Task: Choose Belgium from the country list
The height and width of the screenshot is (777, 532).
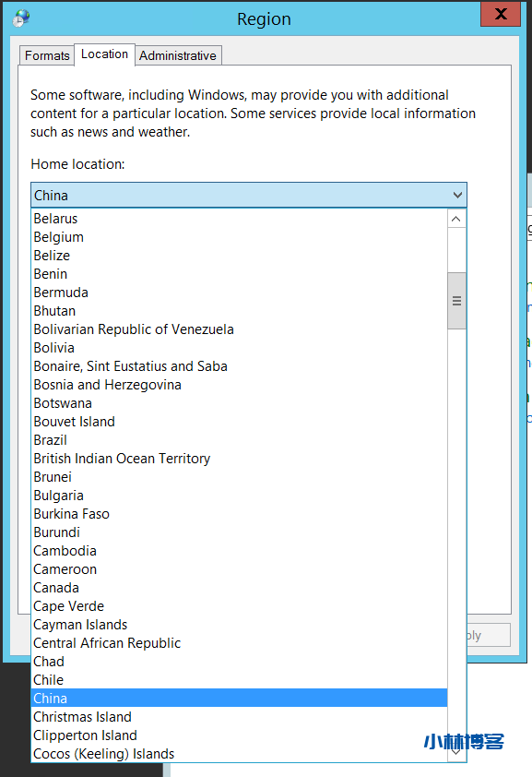Action: coord(239,237)
